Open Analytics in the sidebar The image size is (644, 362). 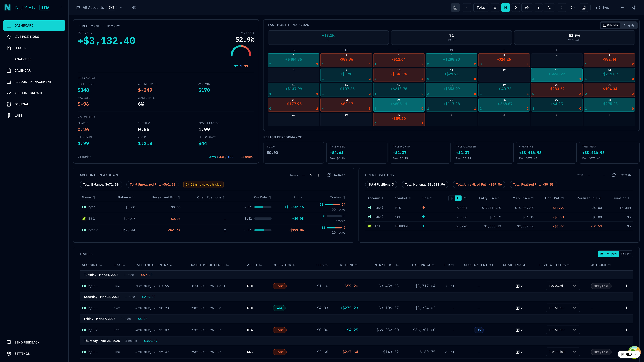(x=34, y=59)
